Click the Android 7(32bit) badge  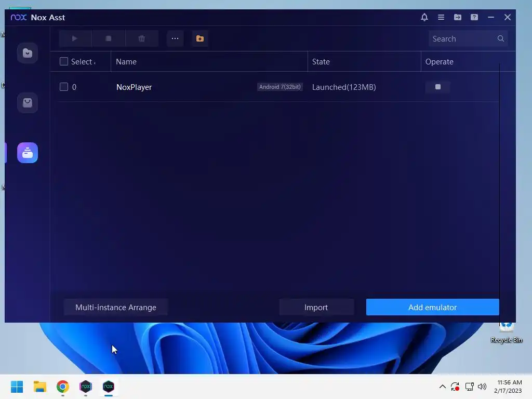(x=280, y=87)
